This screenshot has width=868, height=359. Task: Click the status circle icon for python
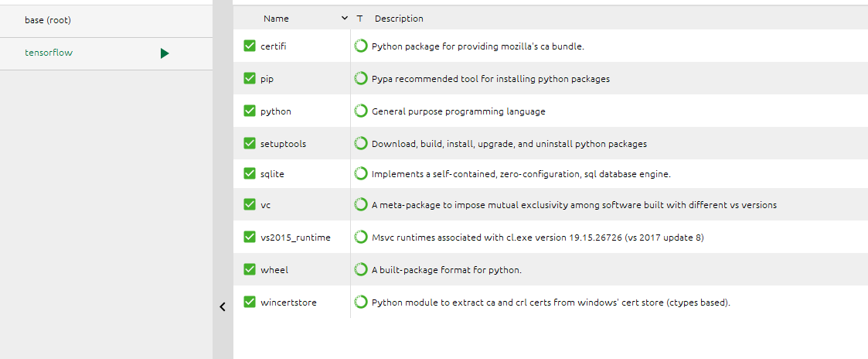[360, 111]
